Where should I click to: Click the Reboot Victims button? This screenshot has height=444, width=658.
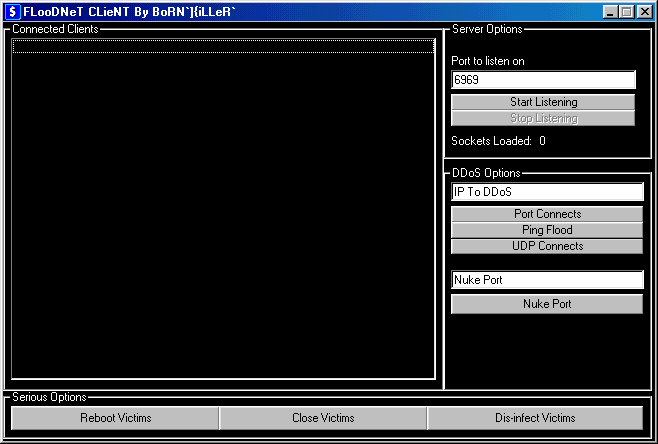(115, 418)
